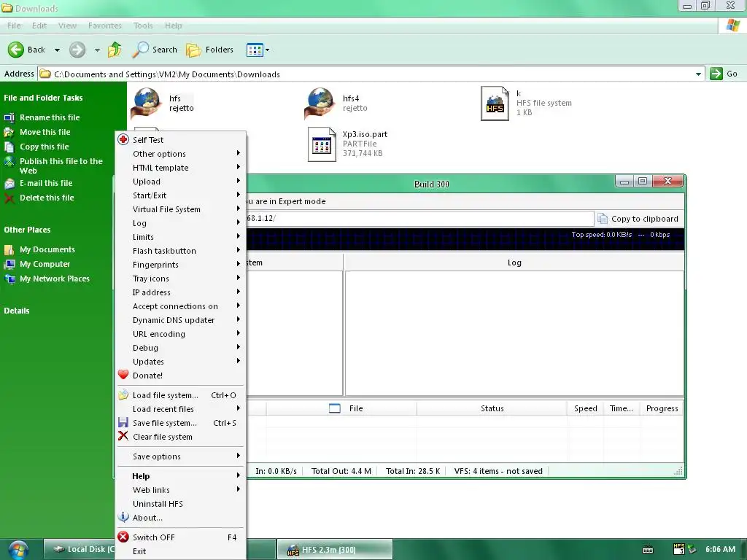The width and height of the screenshot is (747, 560).
Task: Expand the Limits submenu
Action: (181, 236)
